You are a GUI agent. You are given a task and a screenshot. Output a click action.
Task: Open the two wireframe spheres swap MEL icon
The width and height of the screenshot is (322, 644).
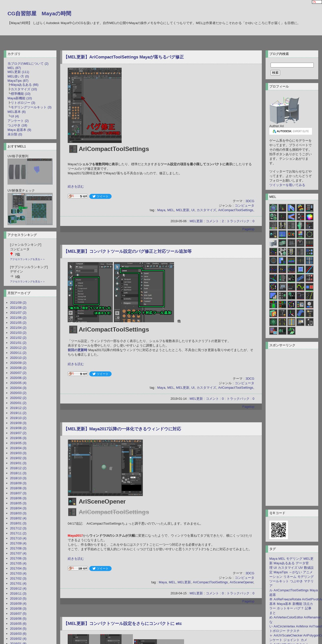273,217
